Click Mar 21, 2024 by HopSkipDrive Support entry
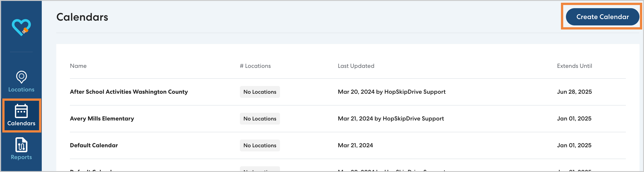This screenshot has height=172, width=644. coord(391,118)
